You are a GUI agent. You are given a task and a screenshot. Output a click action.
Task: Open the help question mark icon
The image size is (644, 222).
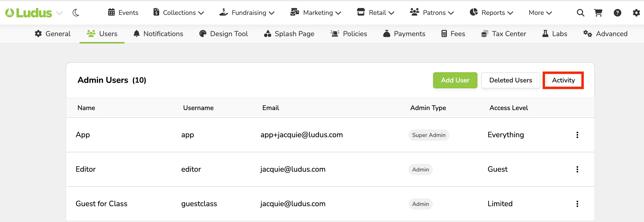(x=617, y=13)
